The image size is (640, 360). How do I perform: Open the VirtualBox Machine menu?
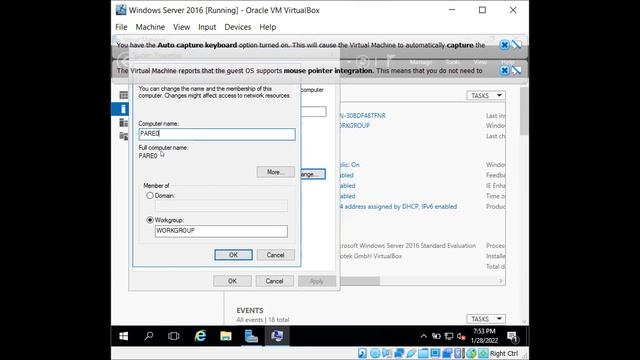[150, 27]
